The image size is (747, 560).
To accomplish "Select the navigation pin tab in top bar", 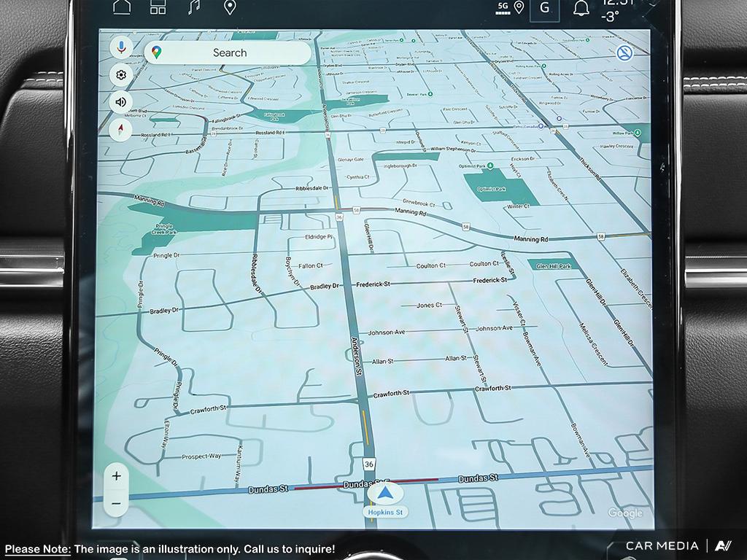I will [230, 7].
